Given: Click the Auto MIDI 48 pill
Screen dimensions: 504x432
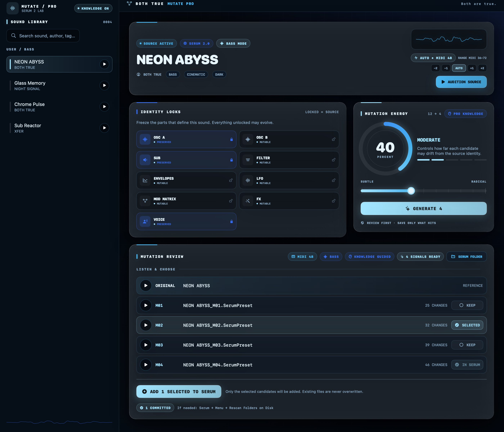Looking at the screenshot, I should (433, 58).
